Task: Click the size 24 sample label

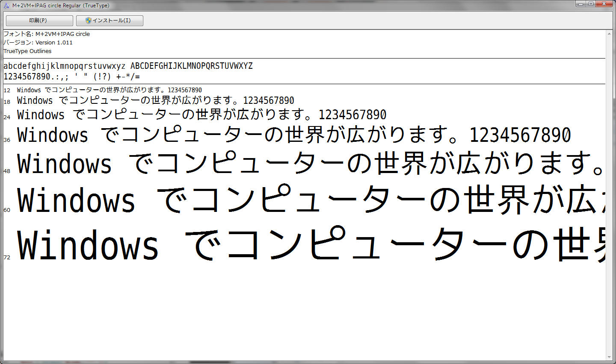Action: 7,117
